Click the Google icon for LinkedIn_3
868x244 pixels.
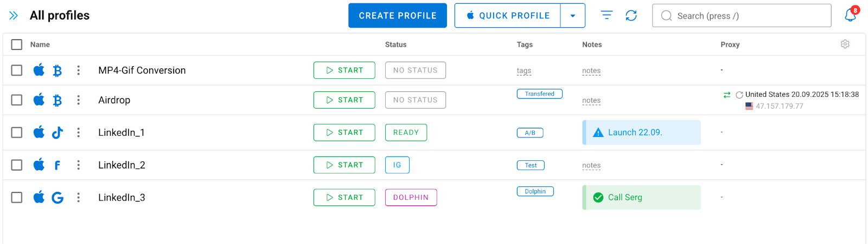58,198
